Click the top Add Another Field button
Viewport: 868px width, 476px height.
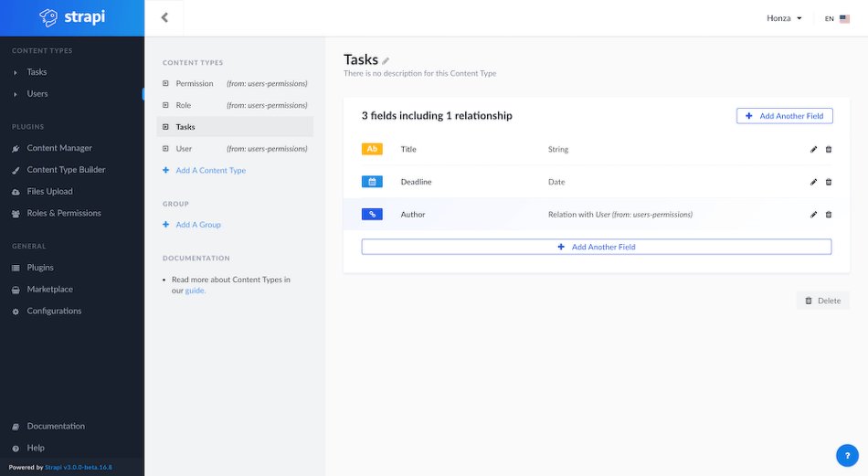pyautogui.click(x=784, y=116)
